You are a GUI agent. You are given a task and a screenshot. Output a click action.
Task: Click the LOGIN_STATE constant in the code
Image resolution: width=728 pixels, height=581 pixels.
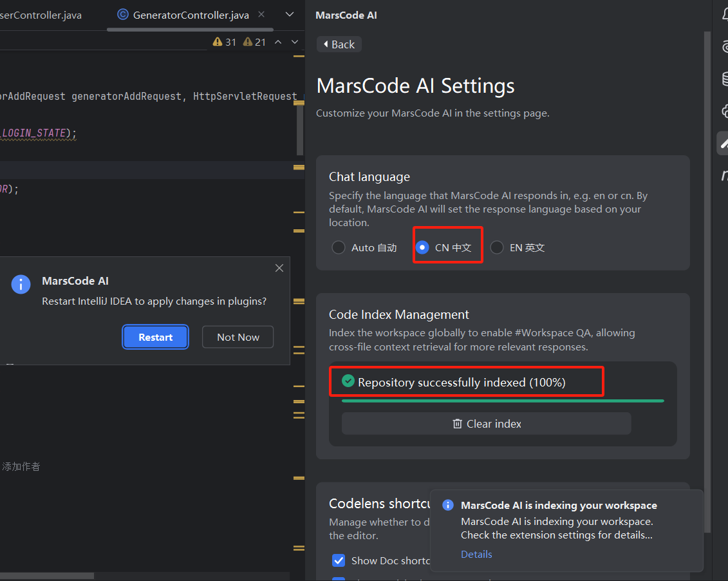pyautogui.click(x=33, y=133)
